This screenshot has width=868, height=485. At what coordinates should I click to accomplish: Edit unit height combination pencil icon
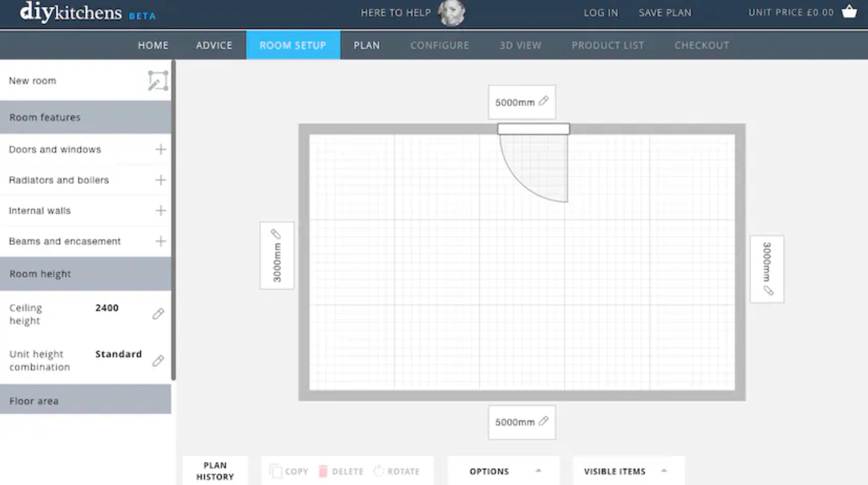[158, 361]
